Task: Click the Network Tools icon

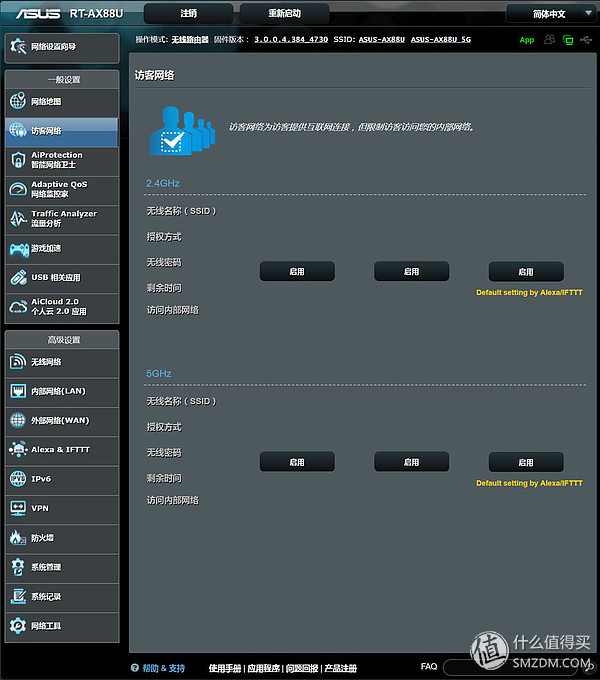Action: click(18, 626)
